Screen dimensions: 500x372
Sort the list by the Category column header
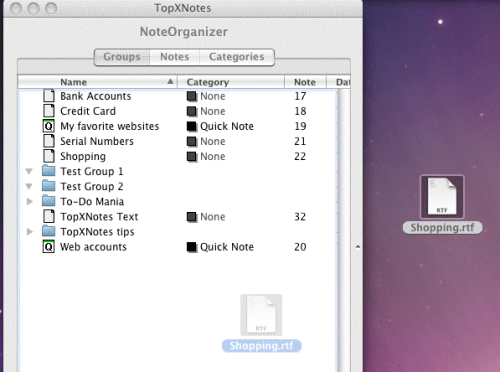tap(231, 82)
